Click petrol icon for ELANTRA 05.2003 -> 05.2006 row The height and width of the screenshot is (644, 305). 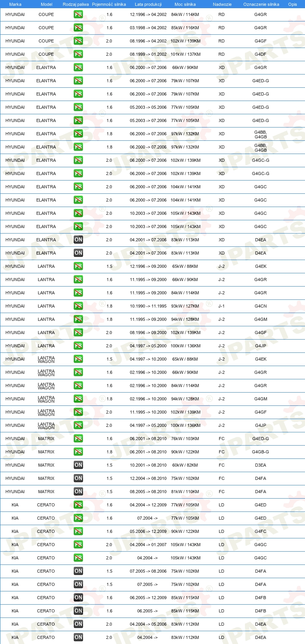point(78,107)
